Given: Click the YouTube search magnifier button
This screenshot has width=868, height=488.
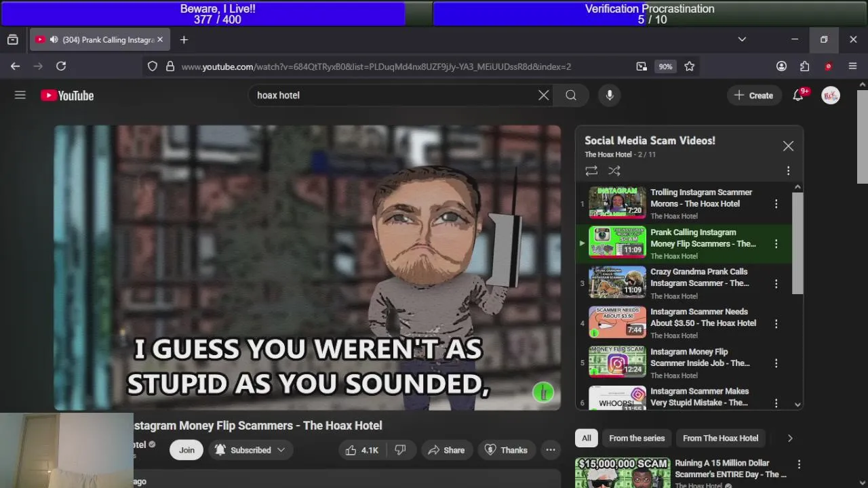Looking at the screenshot, I should pos(571,96).
